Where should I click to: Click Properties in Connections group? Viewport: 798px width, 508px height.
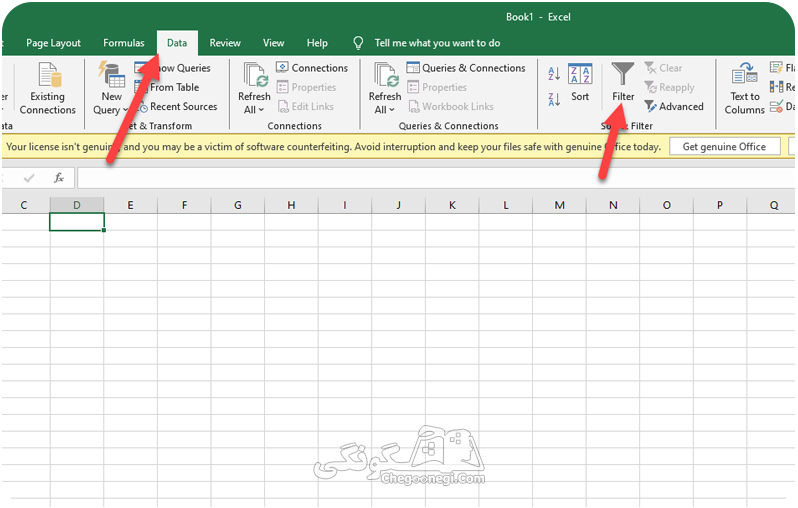coord(306,88)
